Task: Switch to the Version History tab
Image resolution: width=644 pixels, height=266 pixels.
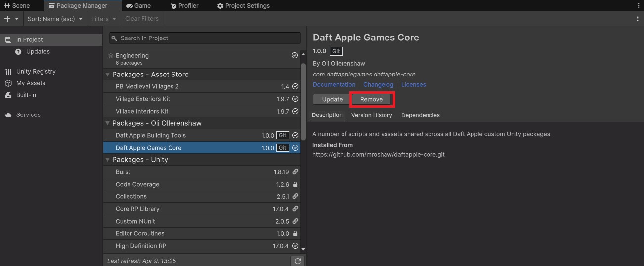Action: tap(372, 115)
